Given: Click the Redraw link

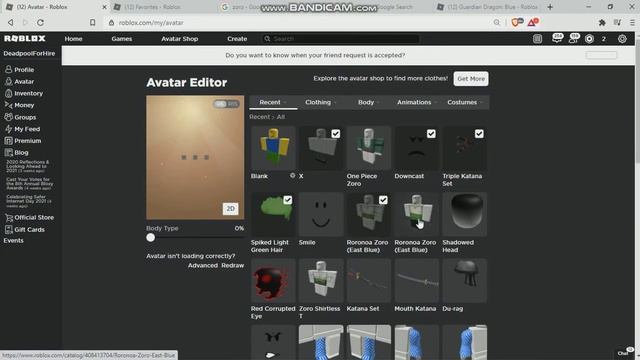Looking at the screenshot, I should tap(233, 265).
